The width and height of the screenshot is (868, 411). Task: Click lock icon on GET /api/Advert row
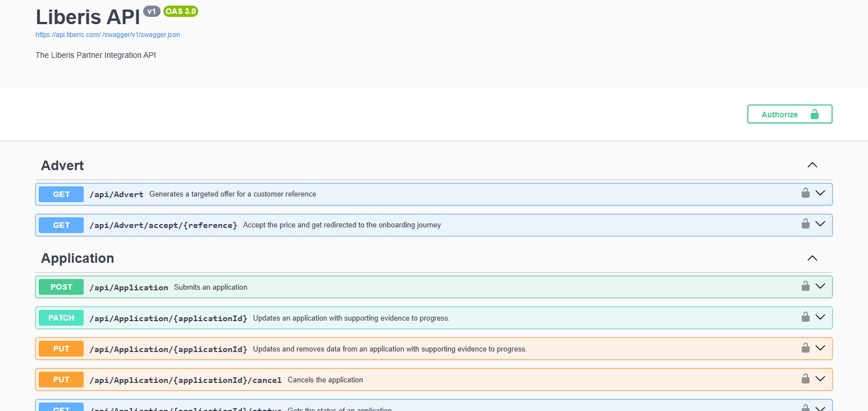tap(805, 193)
